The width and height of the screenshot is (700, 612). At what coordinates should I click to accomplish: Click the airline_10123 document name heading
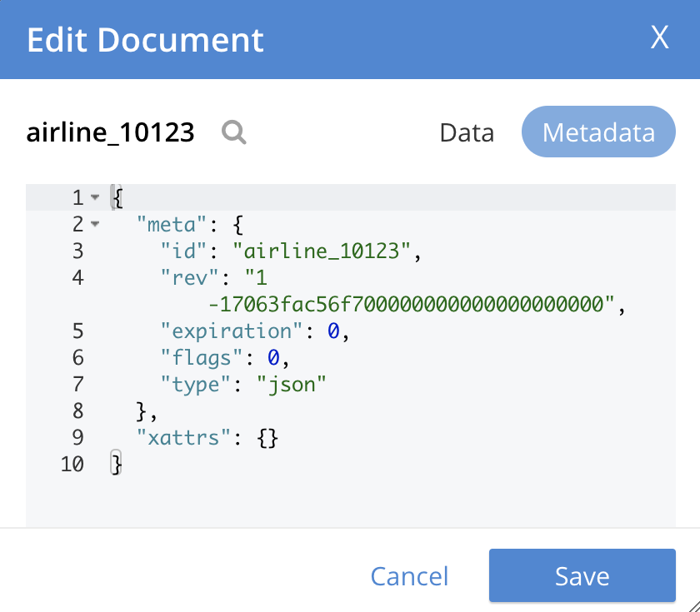tap(111, 132)
